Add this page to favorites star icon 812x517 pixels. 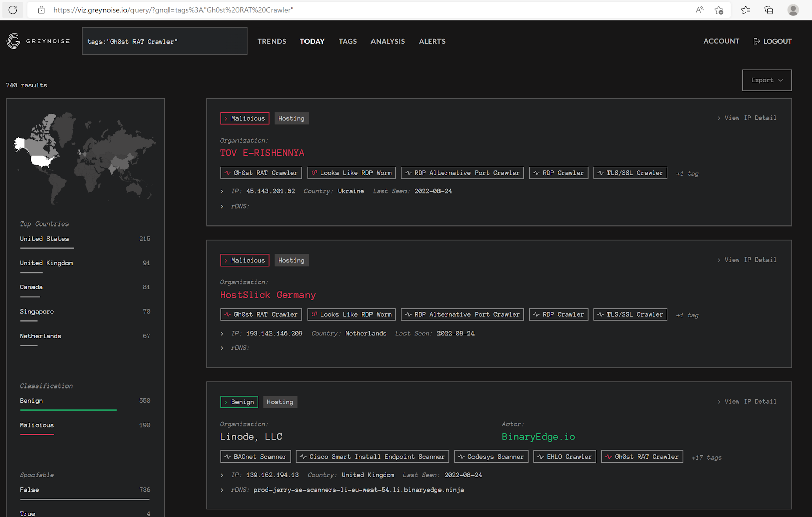point(719,10)
